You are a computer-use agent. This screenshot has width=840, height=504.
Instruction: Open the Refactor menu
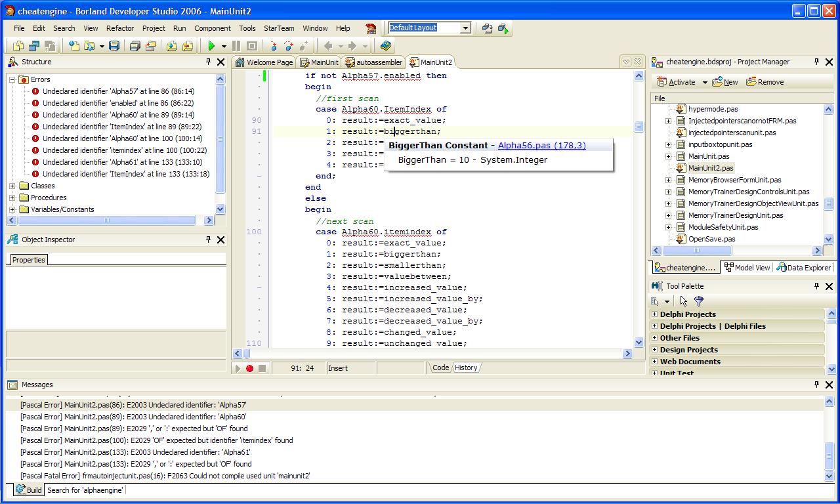point(120,28)
